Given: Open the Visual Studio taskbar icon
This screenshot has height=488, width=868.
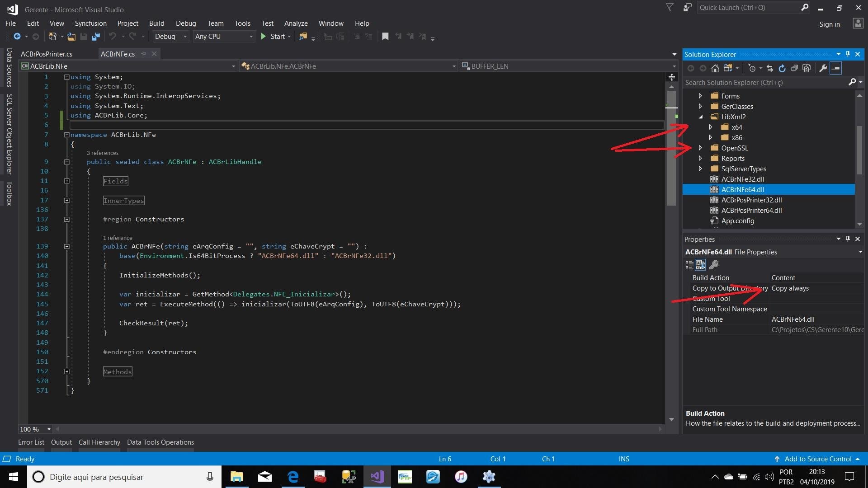Looking at the screenshot, I should [x=377, y=477].
